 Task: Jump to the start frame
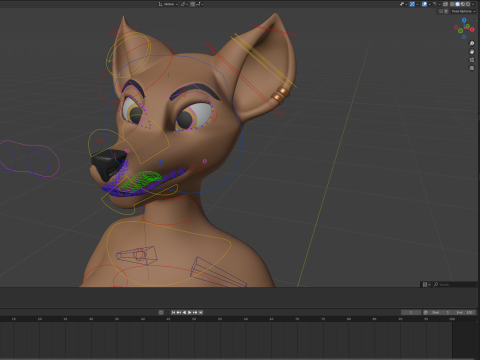click(173, 312)
